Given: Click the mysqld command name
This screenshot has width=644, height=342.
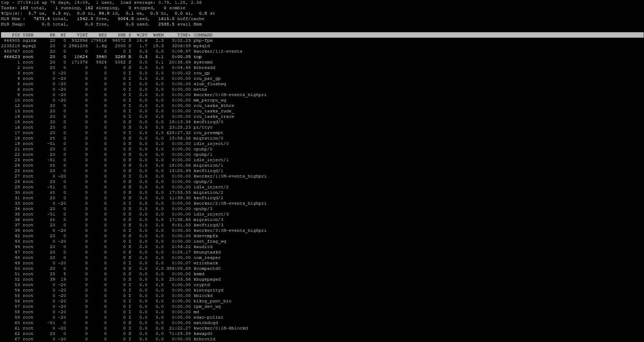Looking at the screenshot, I should pos(202,46).
